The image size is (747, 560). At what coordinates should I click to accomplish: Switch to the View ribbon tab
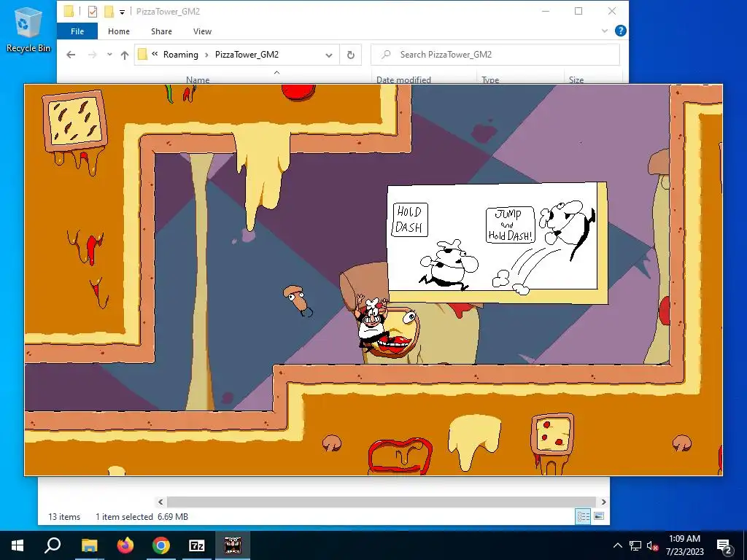tap(202, 31)
